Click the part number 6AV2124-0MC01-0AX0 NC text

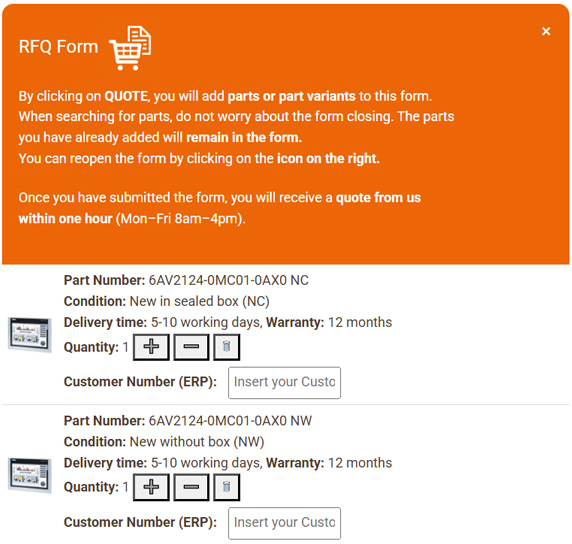click(228, 280)
